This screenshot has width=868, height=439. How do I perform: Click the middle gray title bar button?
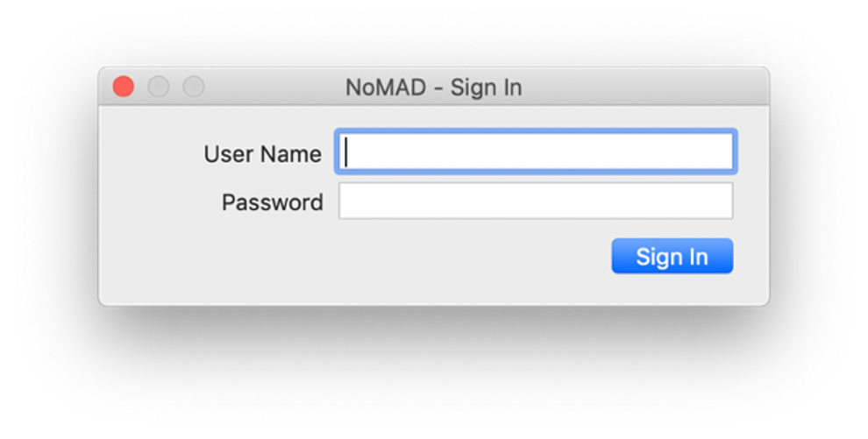159,87
